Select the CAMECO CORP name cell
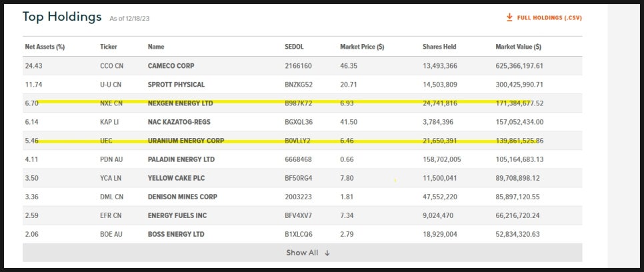This screenshot has width=644, height=272. (171, 66)
